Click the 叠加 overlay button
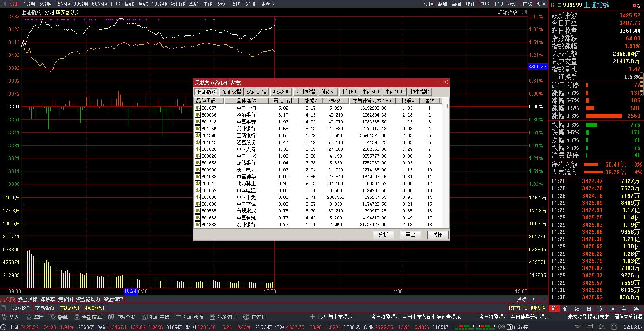 pos(442,4)
